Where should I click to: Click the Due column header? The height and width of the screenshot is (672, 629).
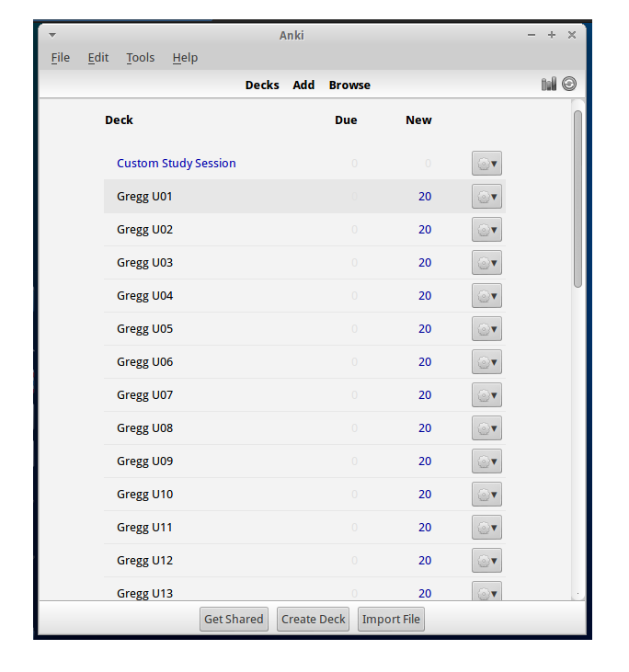point(346,120)
